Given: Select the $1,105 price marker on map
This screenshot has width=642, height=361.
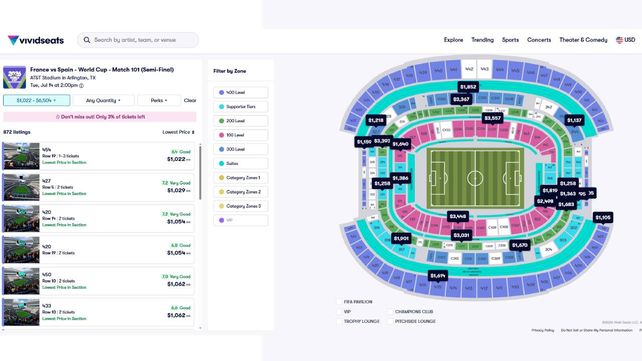Looking at the screenshot, I should click(603, 217).
